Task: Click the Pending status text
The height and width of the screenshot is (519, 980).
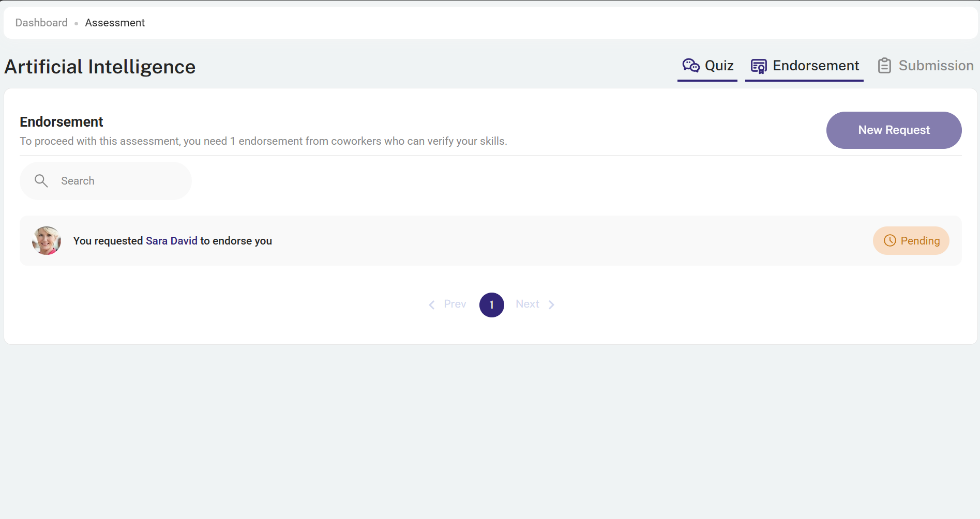Action: pyautogui.click(x=920, y=241)
